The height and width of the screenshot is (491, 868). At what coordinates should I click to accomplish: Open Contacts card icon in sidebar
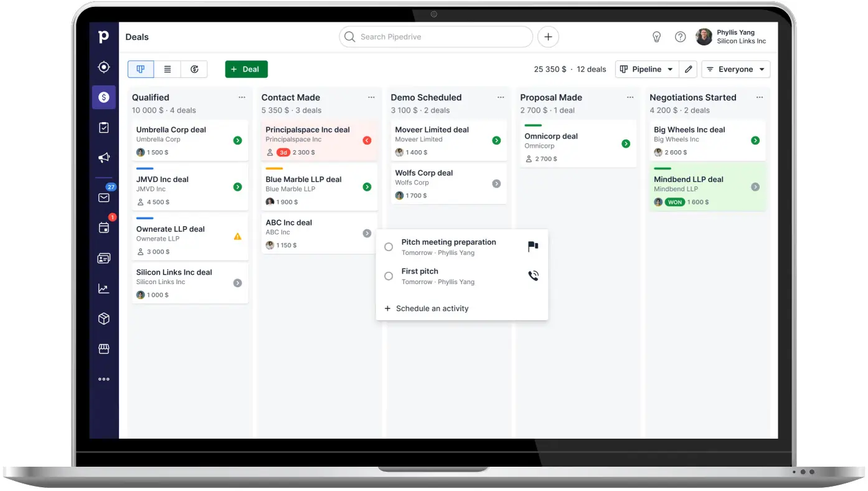pos(104,258)
